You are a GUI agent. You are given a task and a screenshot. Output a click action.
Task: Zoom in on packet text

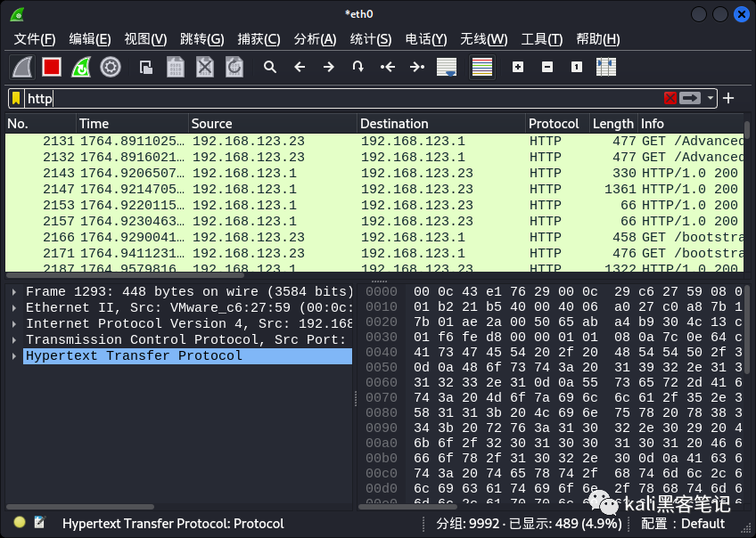(518, 67)
